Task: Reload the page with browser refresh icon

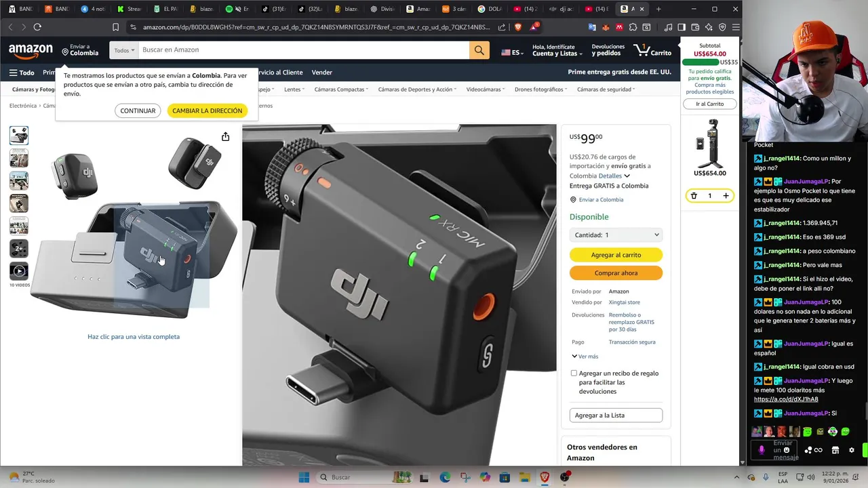Action: (37, 27)
